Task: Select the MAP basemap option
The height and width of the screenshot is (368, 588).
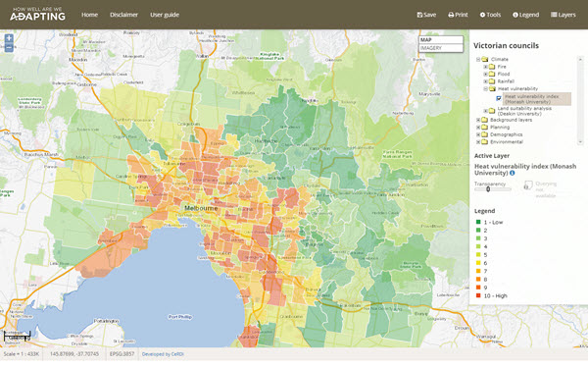Action: point(441,40)
